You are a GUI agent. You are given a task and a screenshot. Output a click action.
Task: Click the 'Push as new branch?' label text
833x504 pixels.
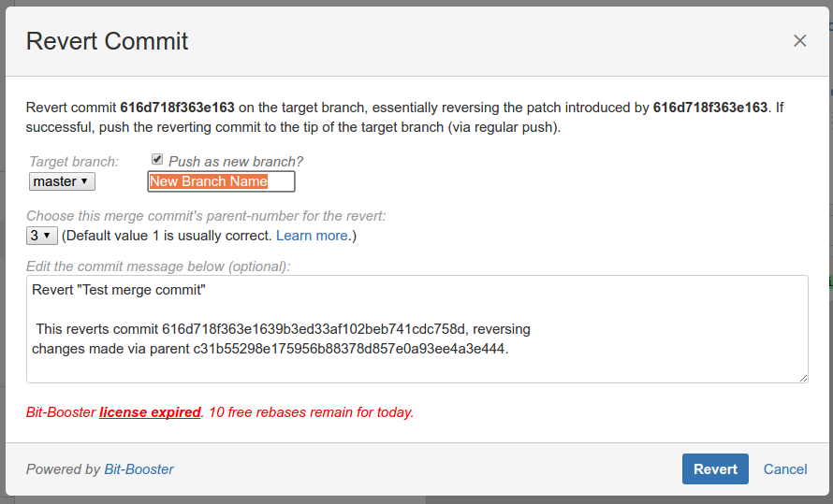click(236, 162)
